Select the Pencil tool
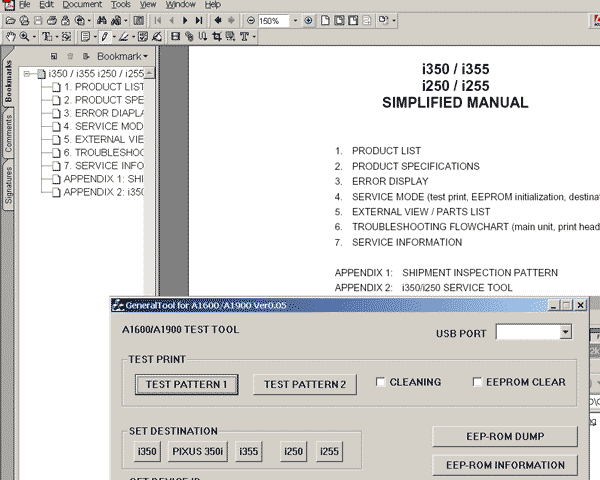Screen dimensions: 600x480 pos(104,37)
